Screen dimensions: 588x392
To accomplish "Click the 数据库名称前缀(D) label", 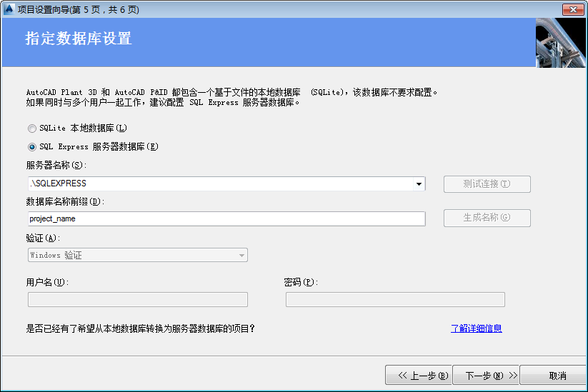I will click(x=65, y=201).
